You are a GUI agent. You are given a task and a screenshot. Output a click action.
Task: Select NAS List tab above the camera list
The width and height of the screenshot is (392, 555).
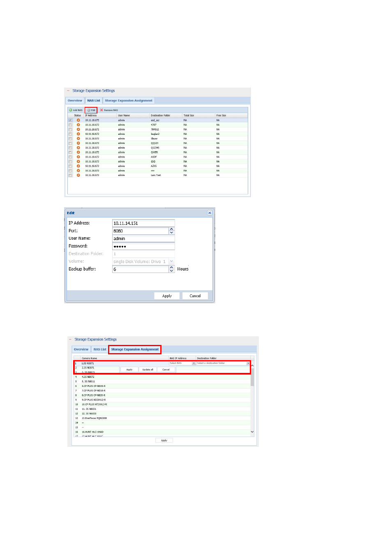click(x=100, y=349)
